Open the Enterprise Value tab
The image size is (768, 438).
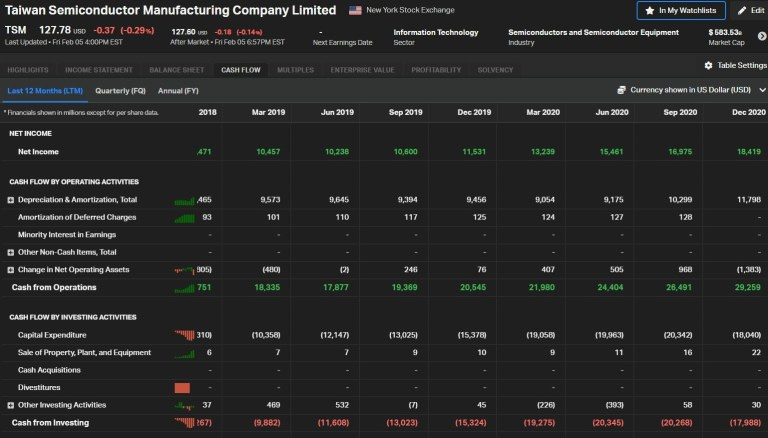[362, 70]
